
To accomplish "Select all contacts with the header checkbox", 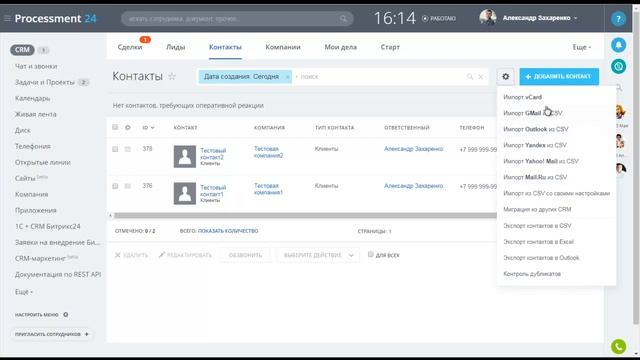I will point(115,127).
